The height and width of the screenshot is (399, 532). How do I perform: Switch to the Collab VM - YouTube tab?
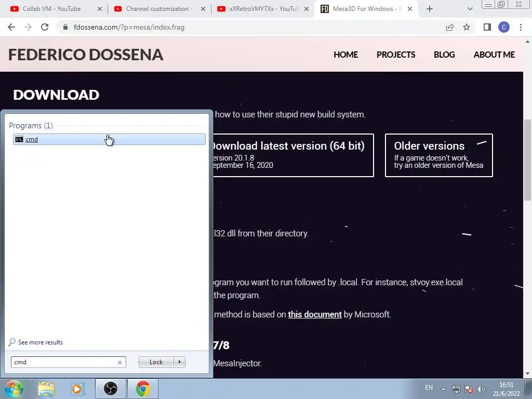coord(51,9)
